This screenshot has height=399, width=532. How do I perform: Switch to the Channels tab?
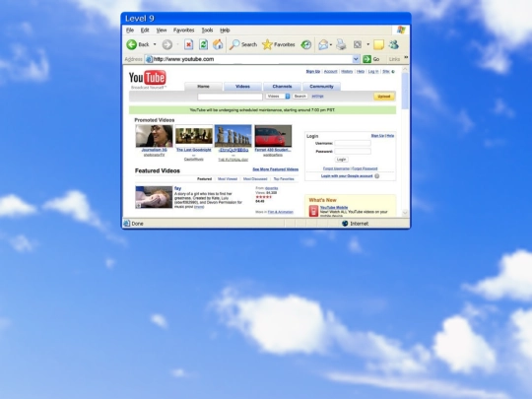coord(282,87)
